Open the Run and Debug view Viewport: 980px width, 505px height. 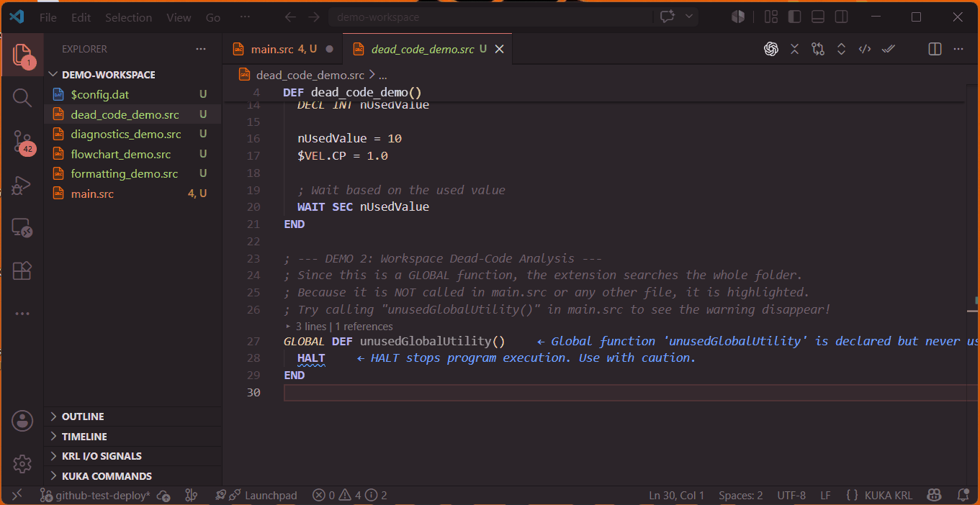(22, 185)
